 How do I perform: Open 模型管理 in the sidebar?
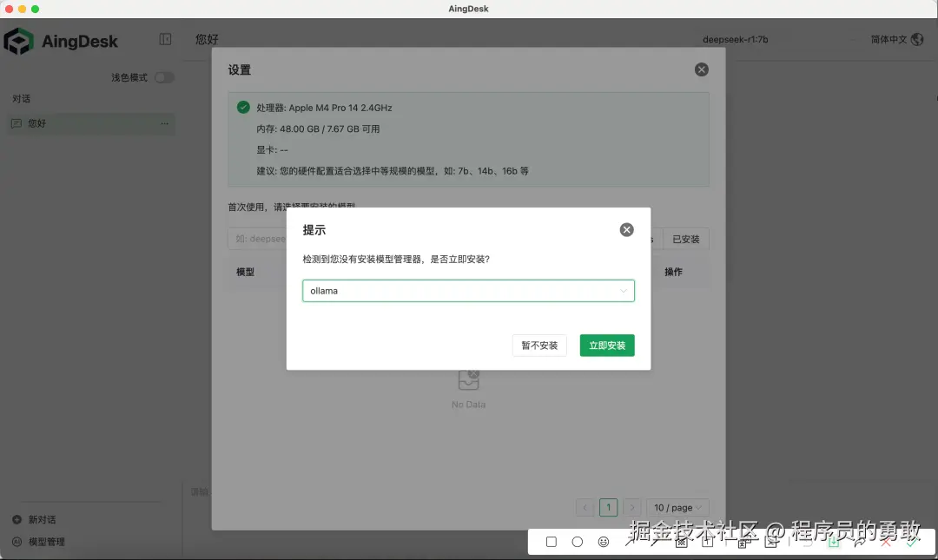coord(39,542)
